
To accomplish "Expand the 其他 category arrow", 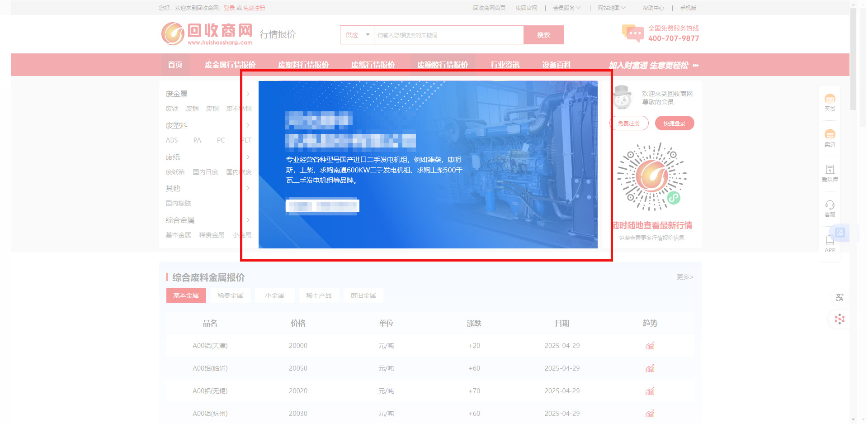I will pos(248,188).
